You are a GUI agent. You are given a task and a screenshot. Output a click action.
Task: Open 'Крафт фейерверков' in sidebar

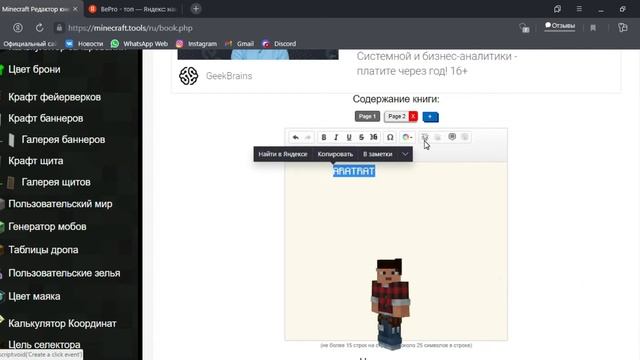point(54,97)
